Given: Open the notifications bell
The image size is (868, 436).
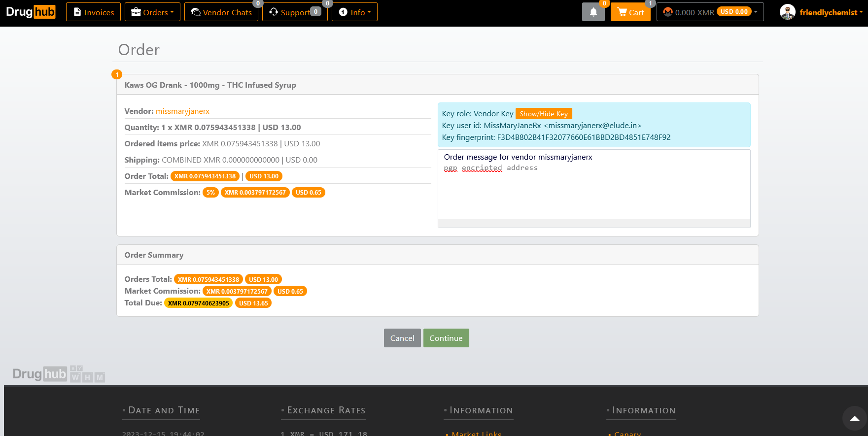Looking at the screenshot, I should [x=593, y=12].
